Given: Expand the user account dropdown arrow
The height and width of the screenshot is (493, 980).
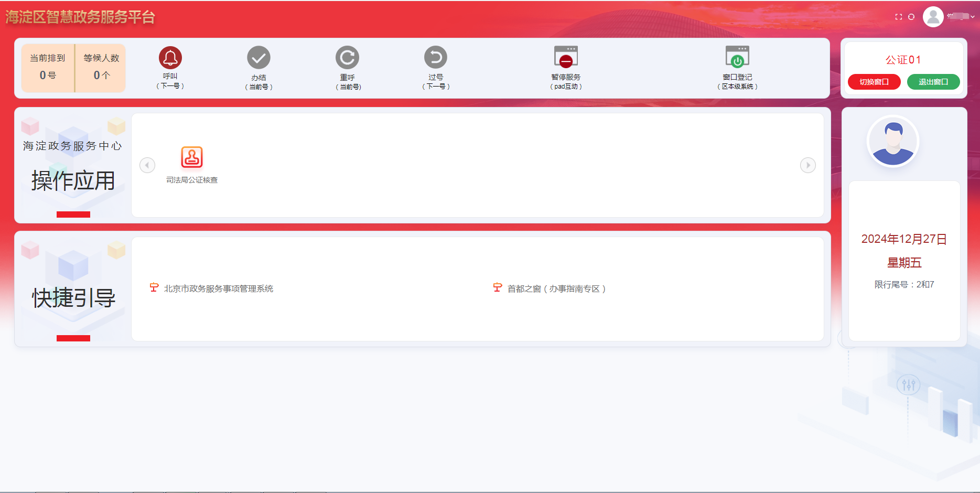Looking at the screenshot, I should click(x=973, y=17).
